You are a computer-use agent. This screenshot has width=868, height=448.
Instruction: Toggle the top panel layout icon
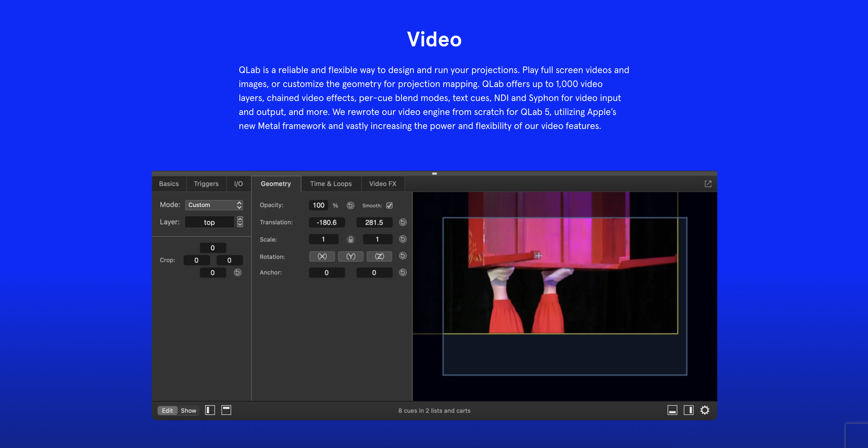click(226, 410)
